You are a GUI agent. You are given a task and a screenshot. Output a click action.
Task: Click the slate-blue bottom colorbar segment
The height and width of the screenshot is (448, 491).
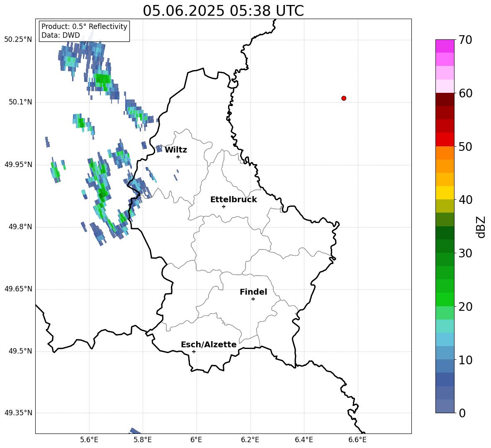coord(445,406)
